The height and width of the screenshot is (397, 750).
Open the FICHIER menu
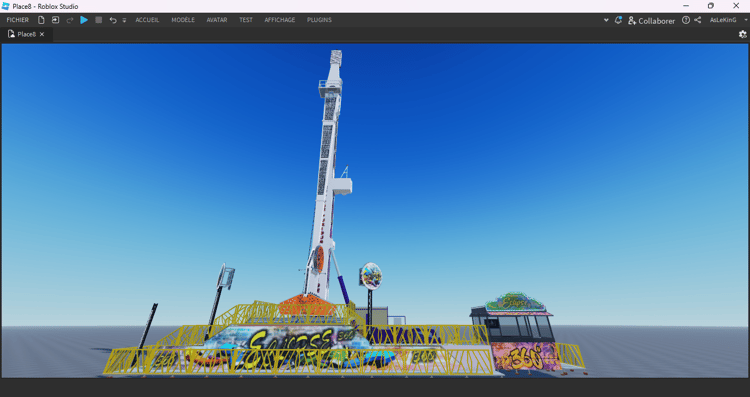point(18,20)
